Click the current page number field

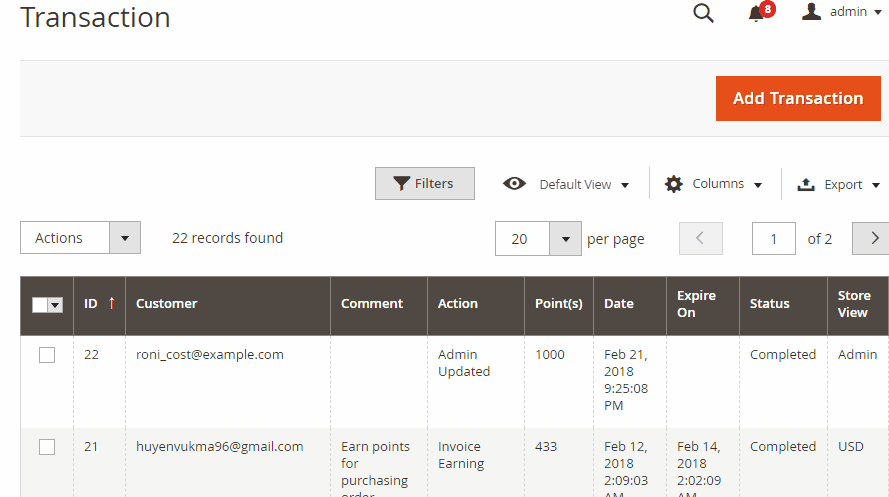(x=773, y=239)
